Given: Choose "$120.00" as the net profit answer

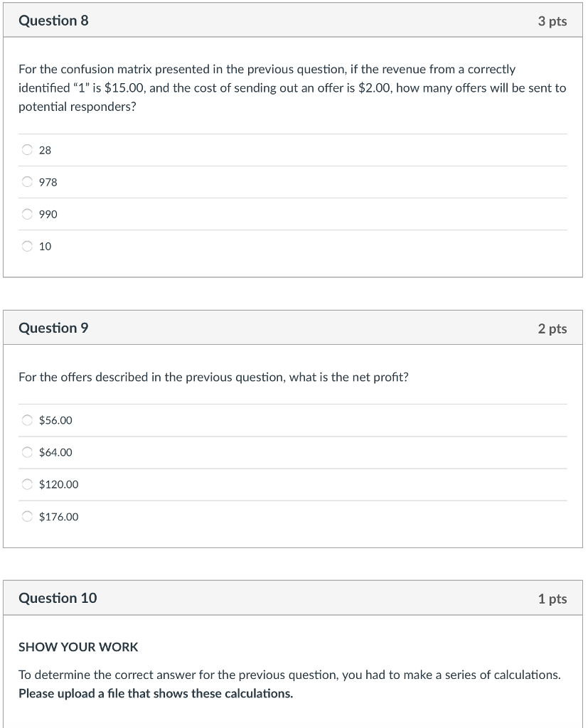Looking at the screenshot, I should coord(27,484).
